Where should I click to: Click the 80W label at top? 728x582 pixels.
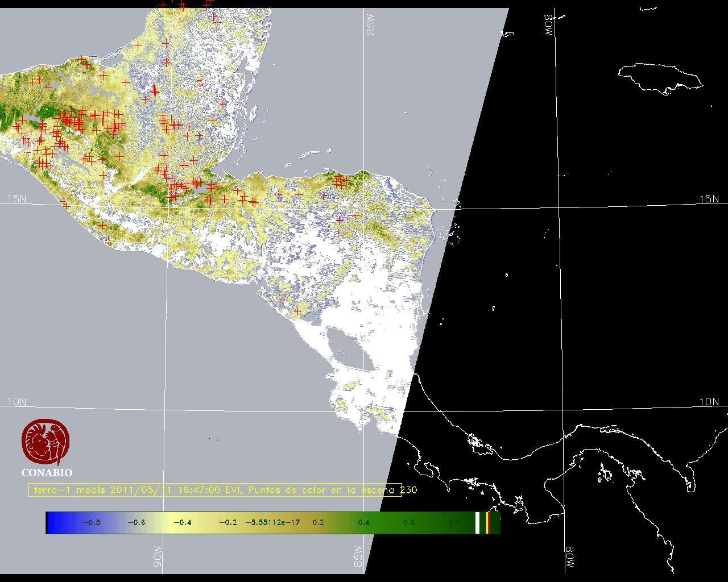(x=549, y=25)
